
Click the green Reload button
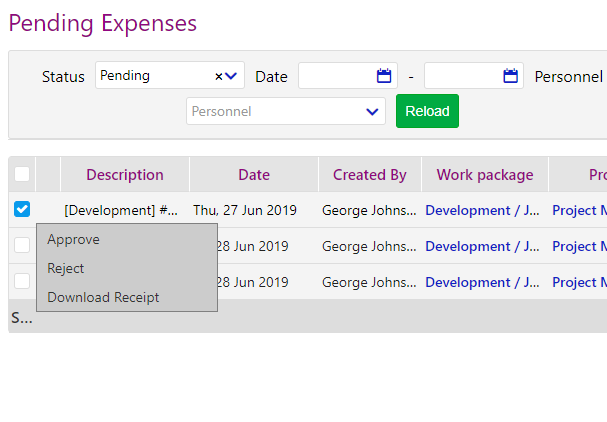(427, 111)
